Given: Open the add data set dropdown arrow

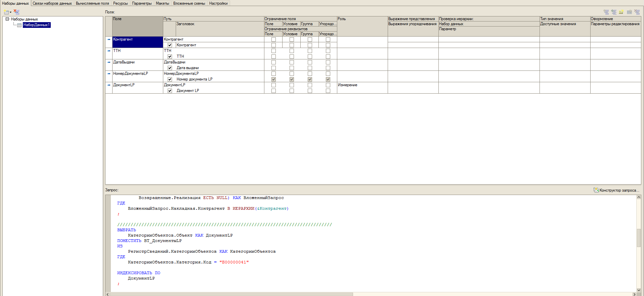Looking at the screenshot, I should (11, 12).
